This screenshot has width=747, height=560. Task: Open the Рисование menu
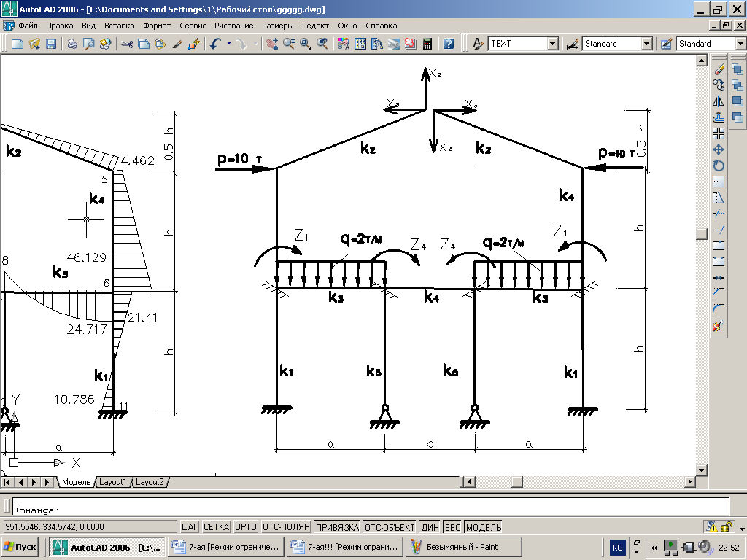234,26
